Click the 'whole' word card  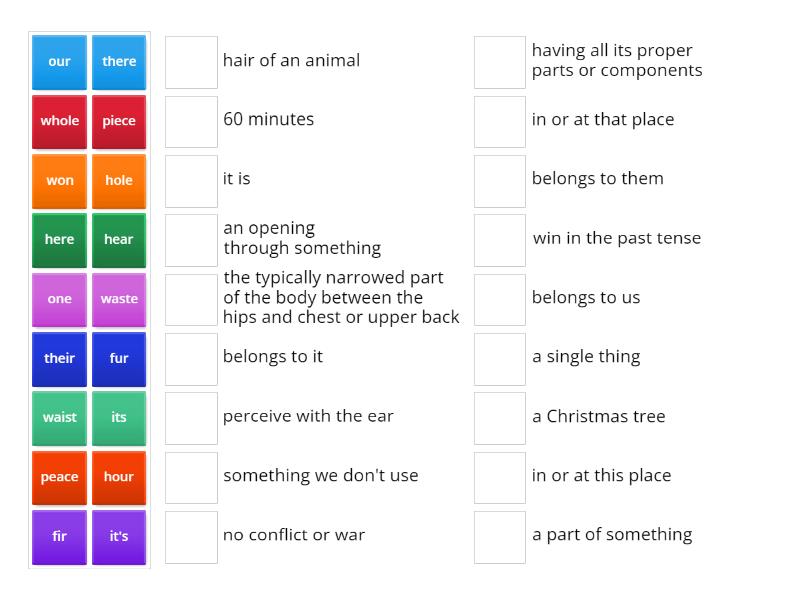[59, 121]
